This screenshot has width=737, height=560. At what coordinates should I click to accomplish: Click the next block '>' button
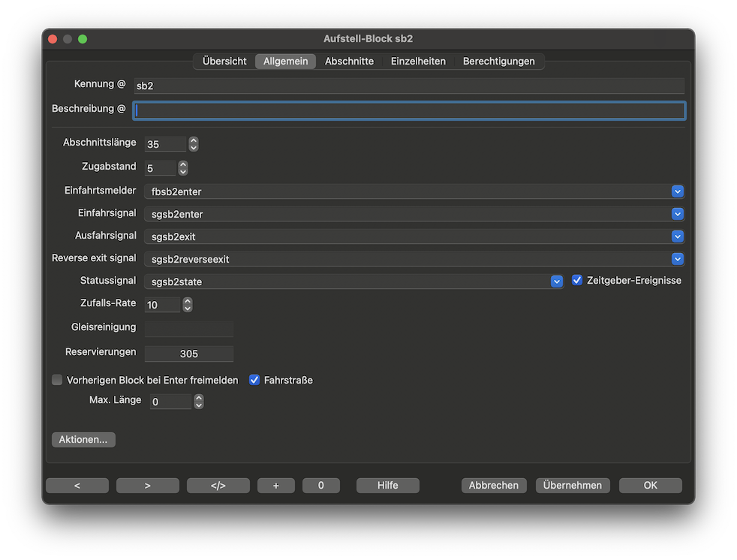(x=147, y=486)
